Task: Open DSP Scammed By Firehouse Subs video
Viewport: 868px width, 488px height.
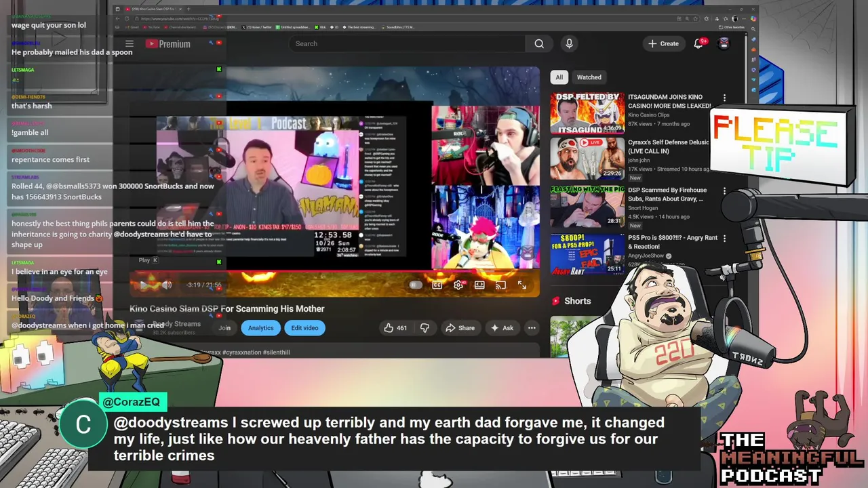Action: pyautogui.click(x=668, y=195)
